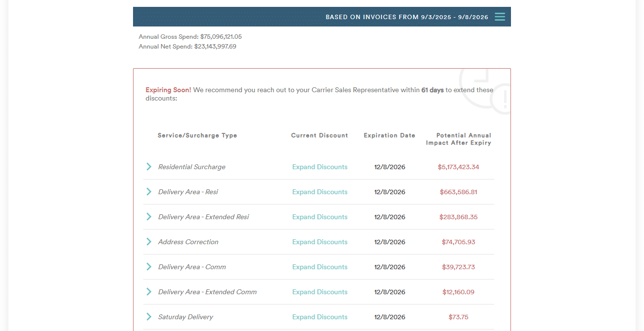Click the Annual Gross Spend line
644x331 pixels.
(x=190, y=37)
